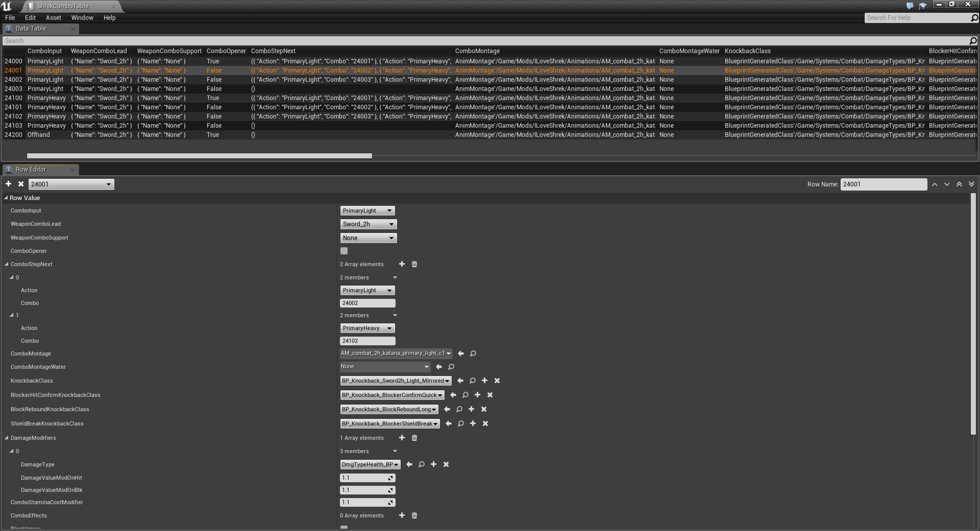Open the row selector dropdown showing 24001
Image resolution: width=980 pixels, height=531 pixels.
click(x=71, y=184)
